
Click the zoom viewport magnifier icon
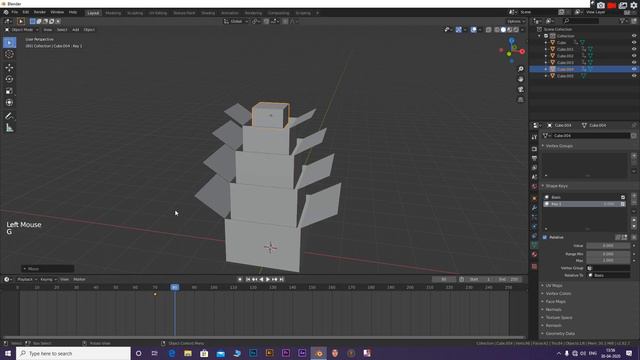521,69
